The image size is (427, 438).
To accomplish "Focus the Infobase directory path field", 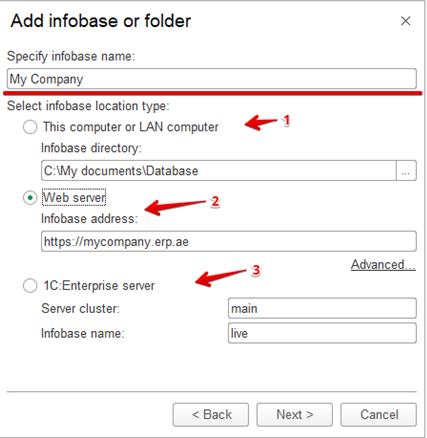I will [x=219, y=171].
